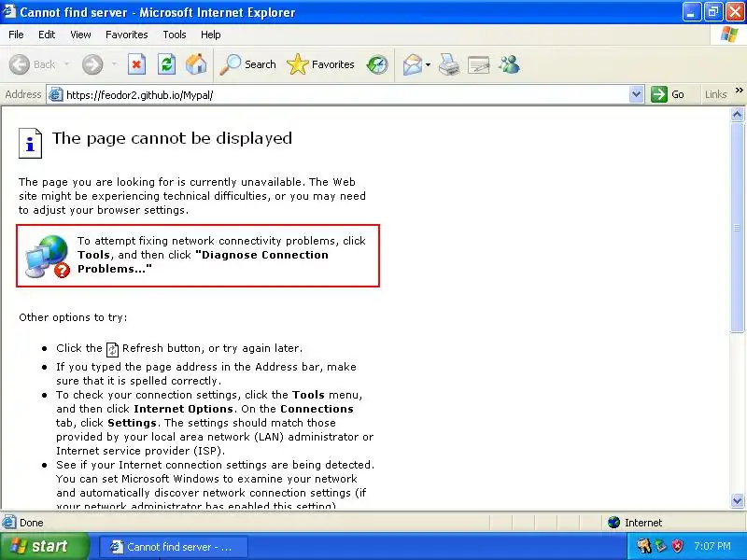Click the 'Other options to try:' text
This screenshot has width=747, height=560.
73,317
